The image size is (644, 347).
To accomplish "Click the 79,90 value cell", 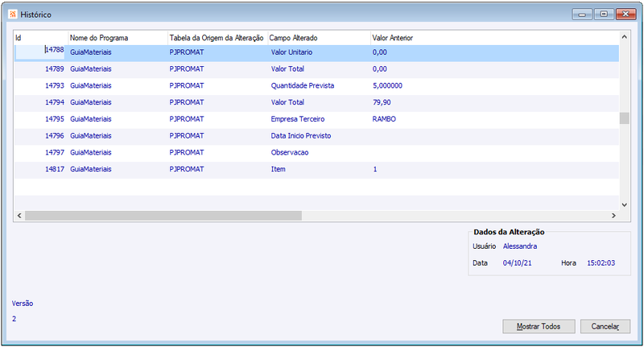I will point(382,102).
